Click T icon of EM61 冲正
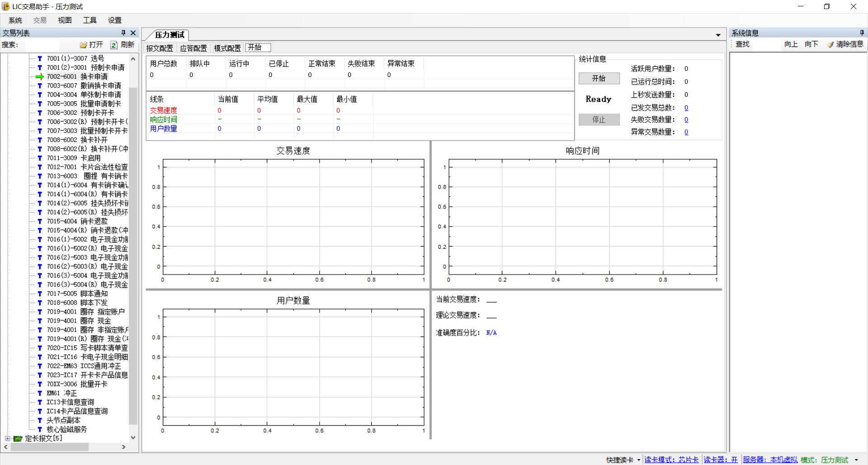This screenshot has width=868, height=465. pos(40,393)
